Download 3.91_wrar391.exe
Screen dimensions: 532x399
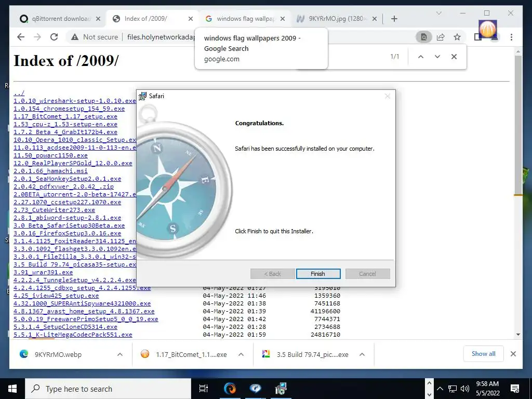[x=43, y=272]
